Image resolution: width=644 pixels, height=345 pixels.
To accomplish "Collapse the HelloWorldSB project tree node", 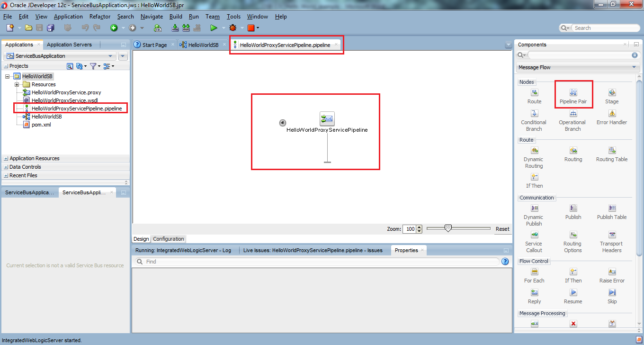I will coord(8,76).
